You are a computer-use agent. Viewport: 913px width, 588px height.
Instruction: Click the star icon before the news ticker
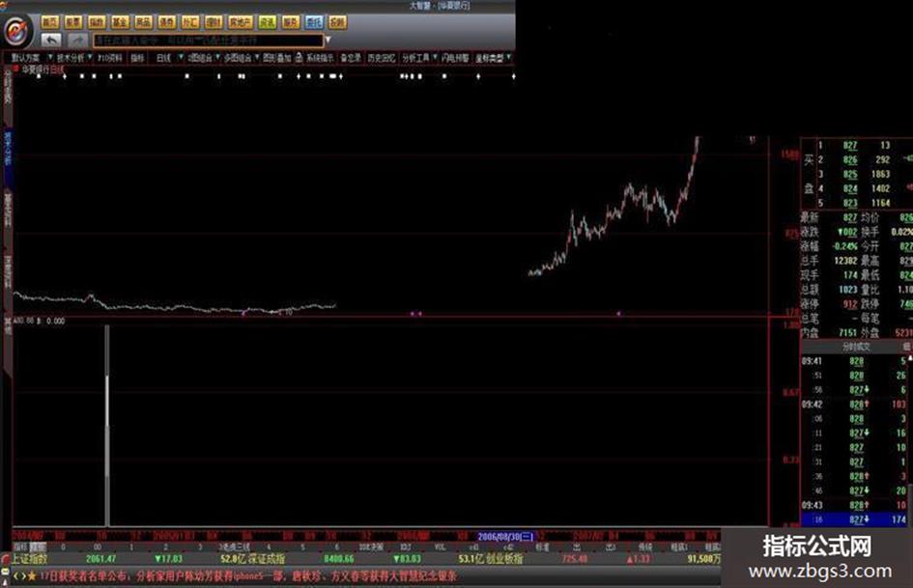(x=32, y=576)
